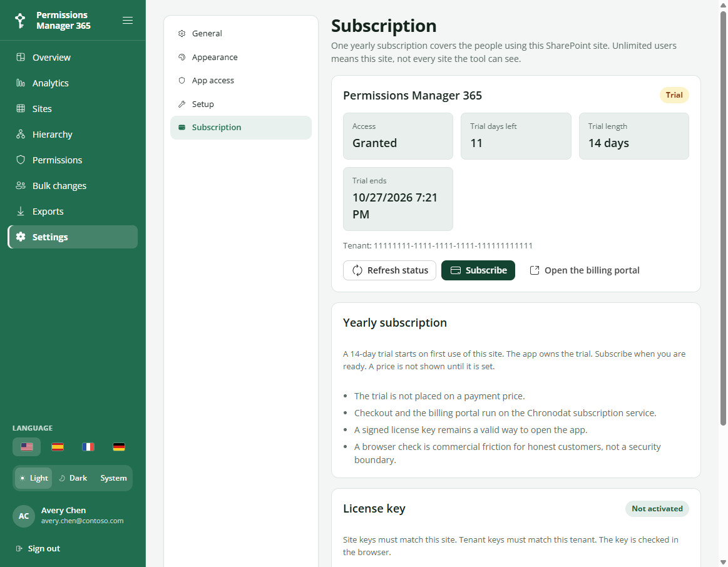This screenshot has height=567, width=728.
Task: Click the Tenant ID text
Action: pyautogui.click(x=438, y=245)
